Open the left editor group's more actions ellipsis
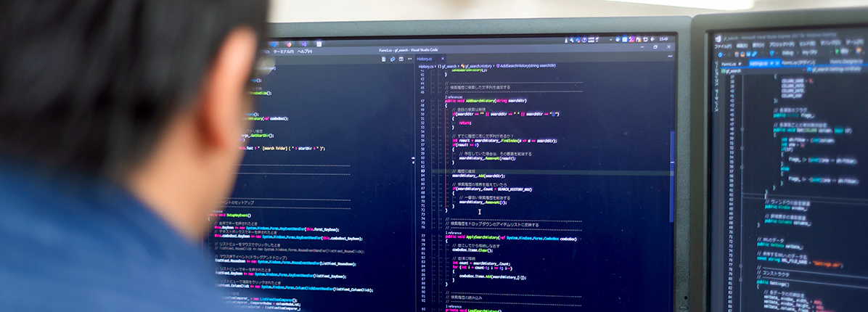Screen dimensions: 868x312 click(409, 59)
